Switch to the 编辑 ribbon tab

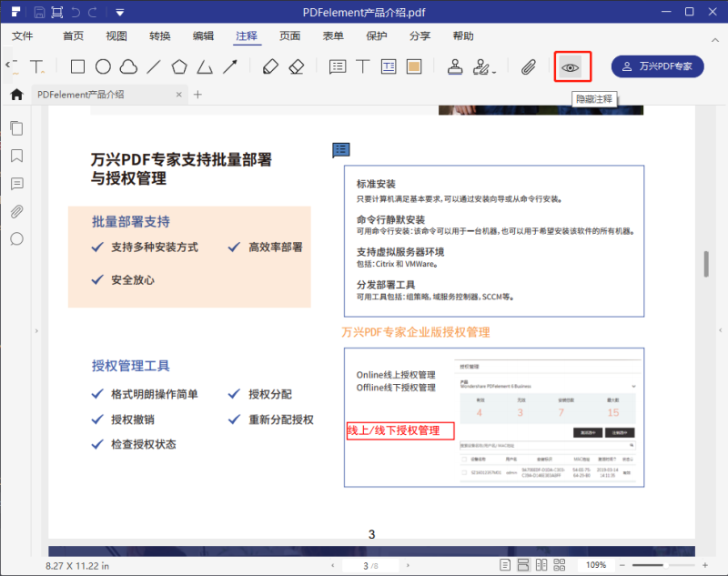coord(203,35)
